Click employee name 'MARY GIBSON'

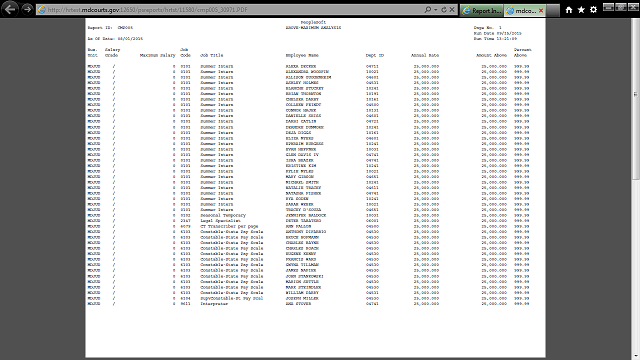300,177
